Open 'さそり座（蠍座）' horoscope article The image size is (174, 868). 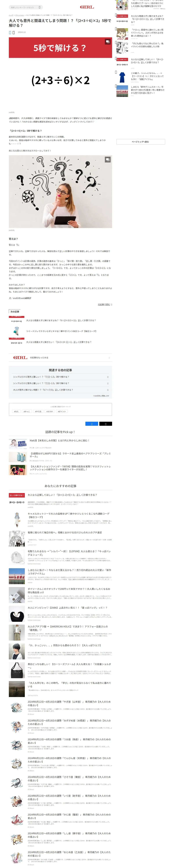[69, 779]
